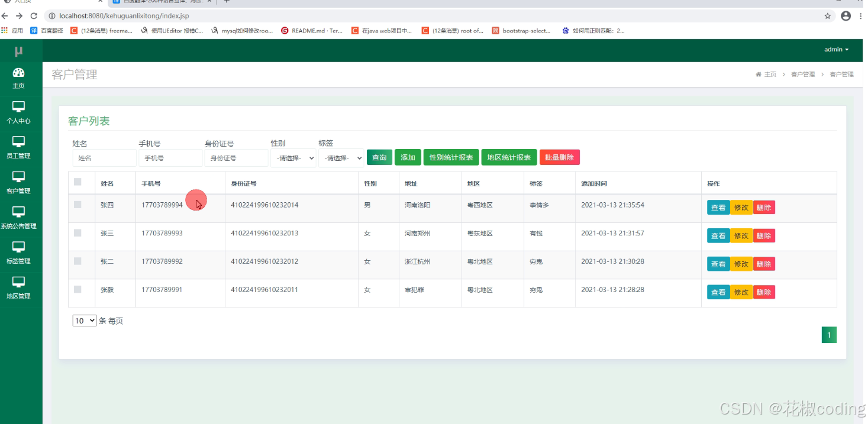Open the 性别 filter dropdown

[293, 158]
